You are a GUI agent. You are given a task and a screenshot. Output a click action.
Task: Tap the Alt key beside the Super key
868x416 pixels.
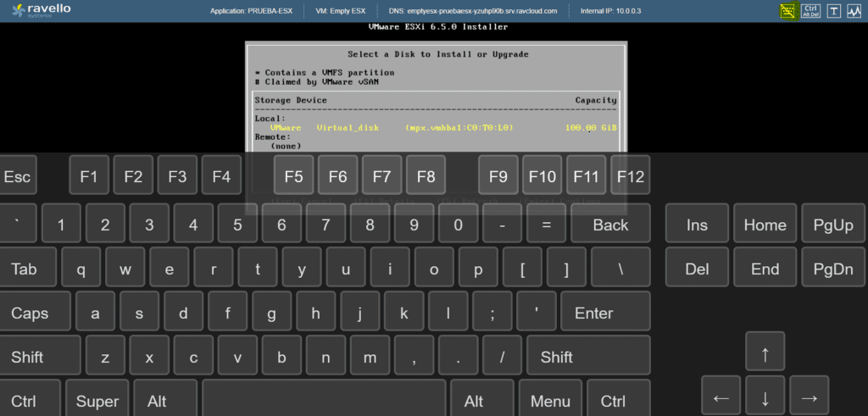[165, 397]
